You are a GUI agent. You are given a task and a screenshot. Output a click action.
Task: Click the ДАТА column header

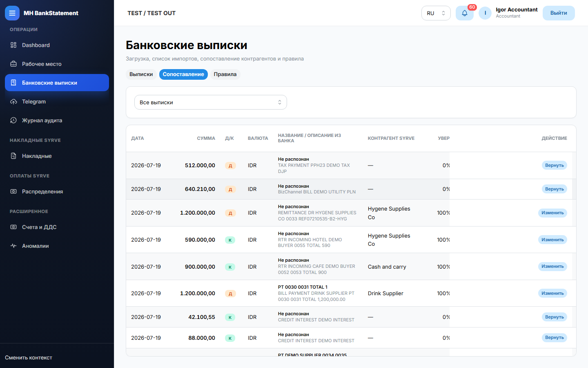click(x=138, y=138)
